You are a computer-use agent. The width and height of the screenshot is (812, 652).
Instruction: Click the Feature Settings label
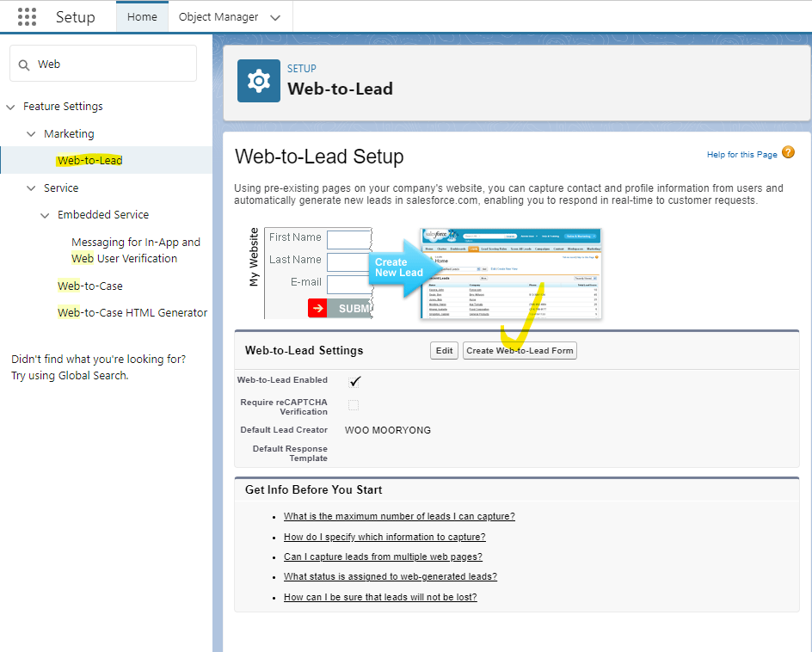[63, 106]
